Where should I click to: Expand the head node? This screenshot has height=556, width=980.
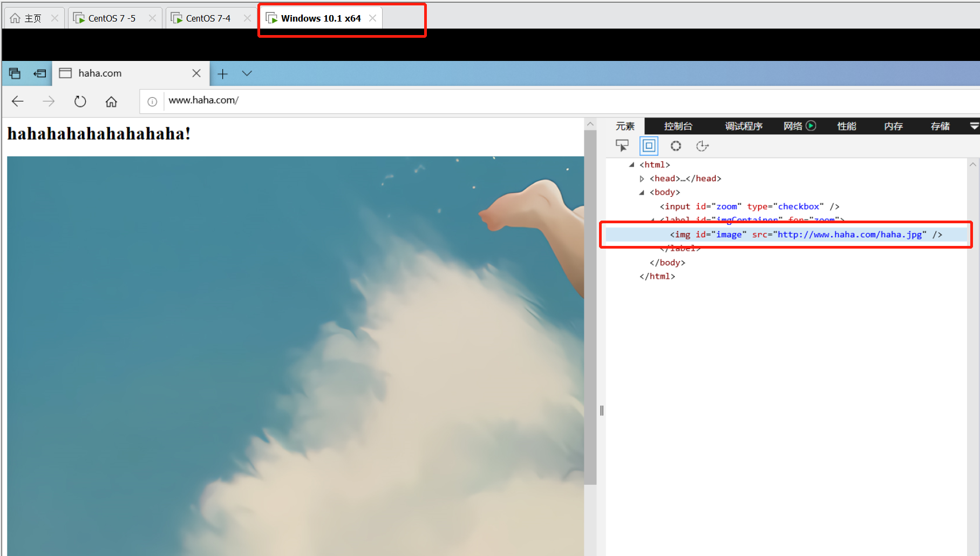click(642, 179)
